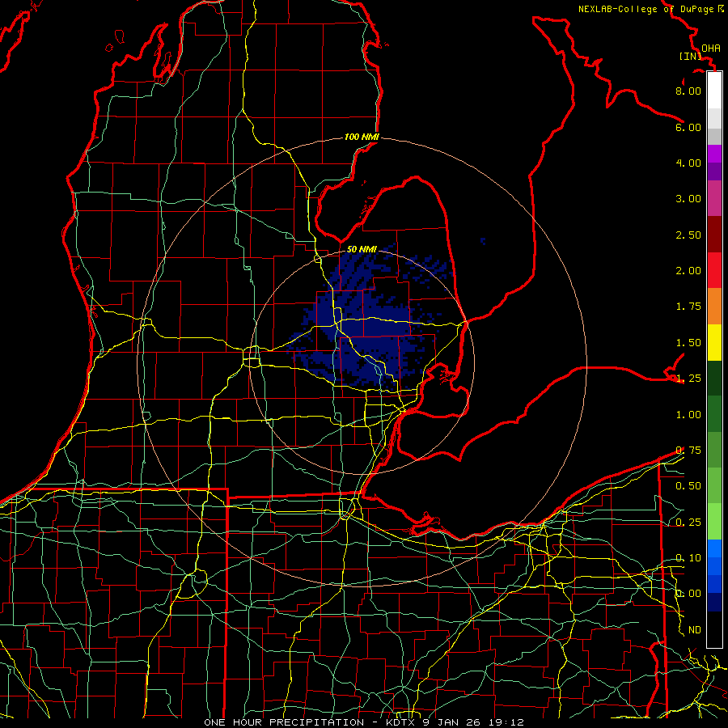Click the 2.00 legend value
The width and height of the screenshot is (728, 728).
click(x=688, y=271)
